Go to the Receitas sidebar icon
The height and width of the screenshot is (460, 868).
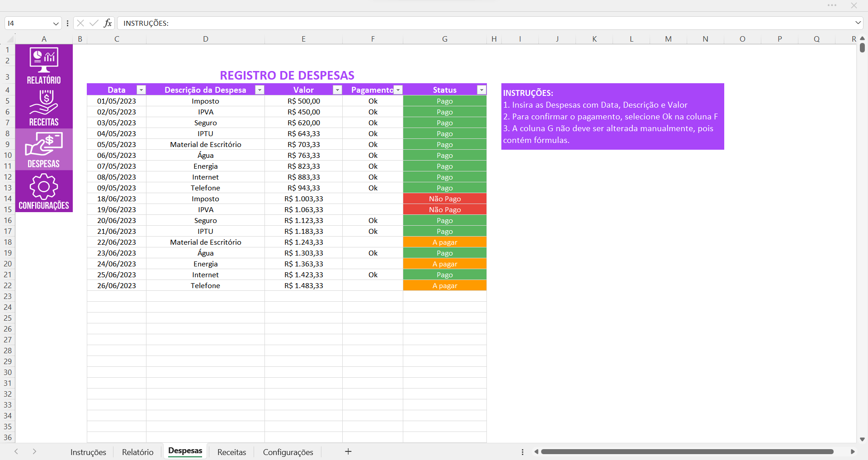pos(44,108)
